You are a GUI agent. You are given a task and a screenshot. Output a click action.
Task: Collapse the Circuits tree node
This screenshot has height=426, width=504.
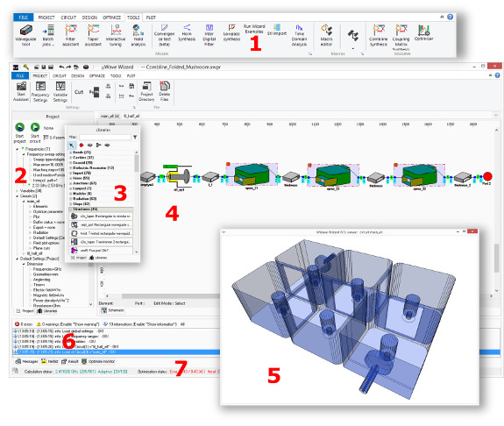point(17,195)
